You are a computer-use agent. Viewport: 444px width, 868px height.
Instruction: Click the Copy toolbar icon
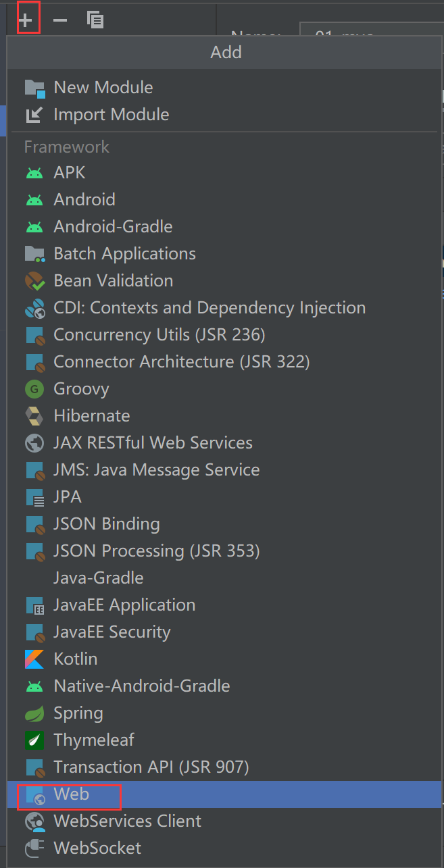[x=95, y=20]
